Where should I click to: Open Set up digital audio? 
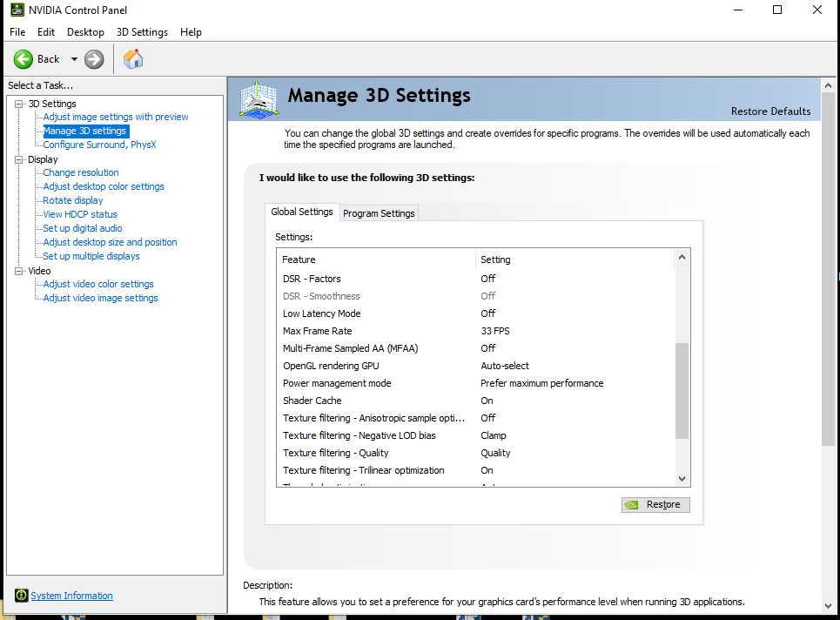pos(83,228)
